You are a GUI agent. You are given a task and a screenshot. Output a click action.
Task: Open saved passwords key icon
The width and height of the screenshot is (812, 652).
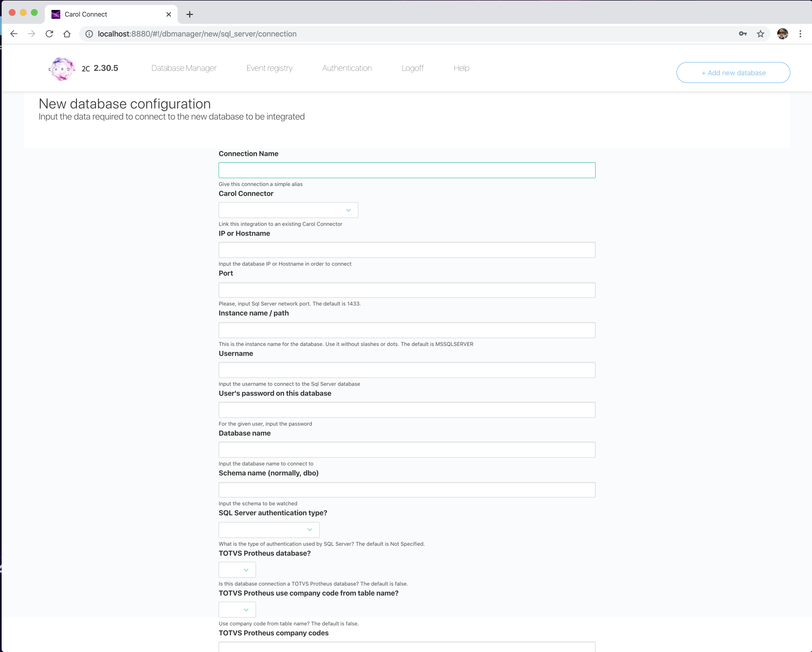pos(742,34)
